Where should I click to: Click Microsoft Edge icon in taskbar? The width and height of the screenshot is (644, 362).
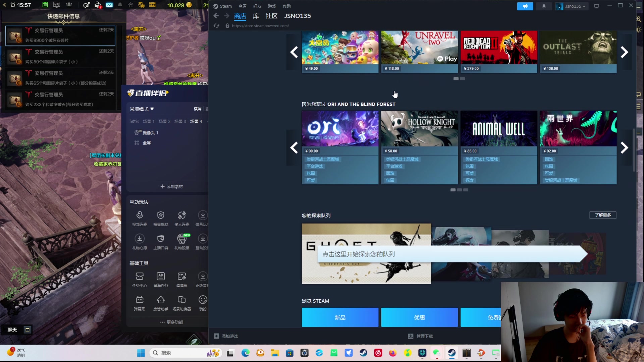pos(246,353)
